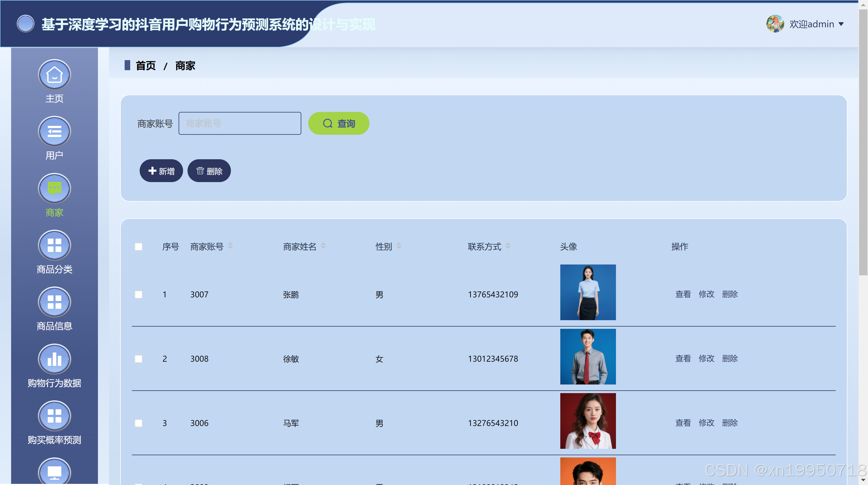Click 删除 for merchant 张鹏
This screenshot has height=485, width=868.
pos(730,294)
